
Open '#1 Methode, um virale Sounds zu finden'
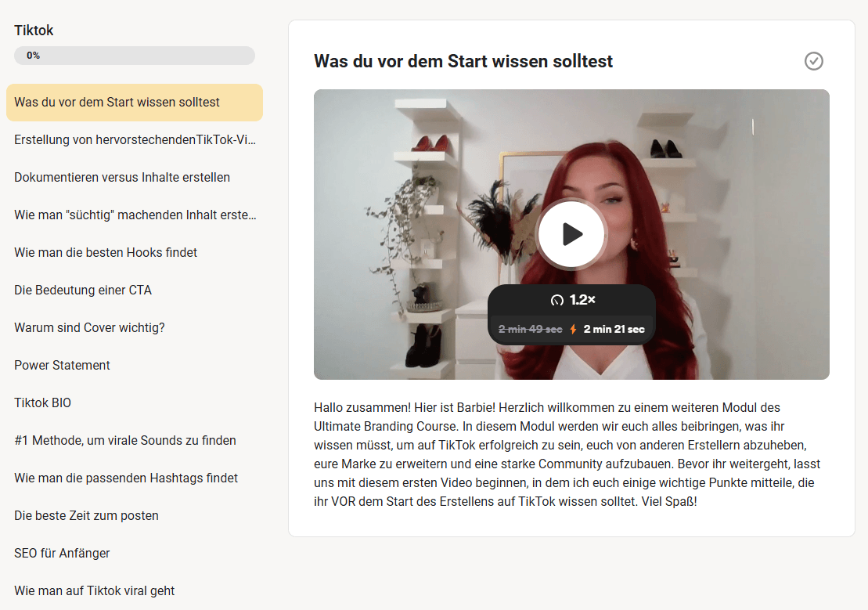click(x=135, y=441)
